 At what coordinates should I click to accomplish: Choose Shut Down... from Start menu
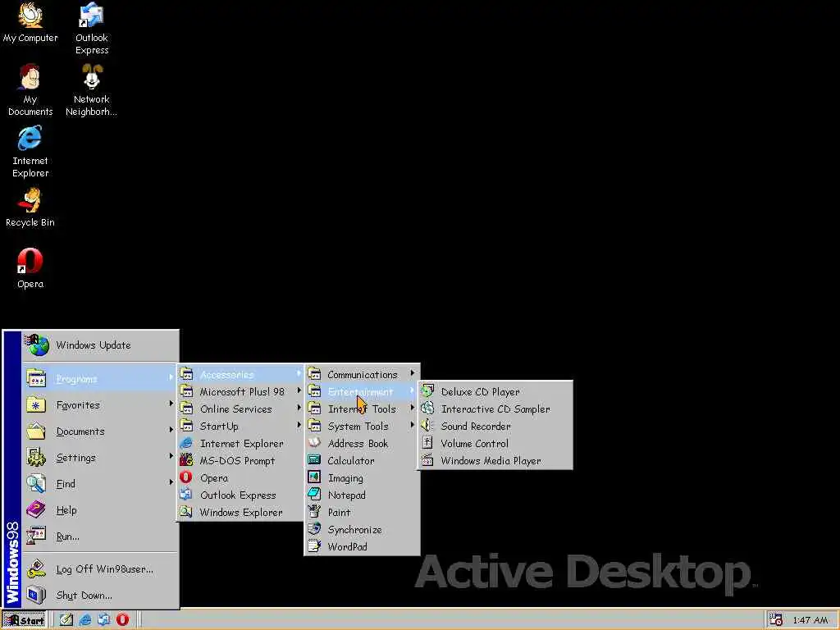point(99,596)
